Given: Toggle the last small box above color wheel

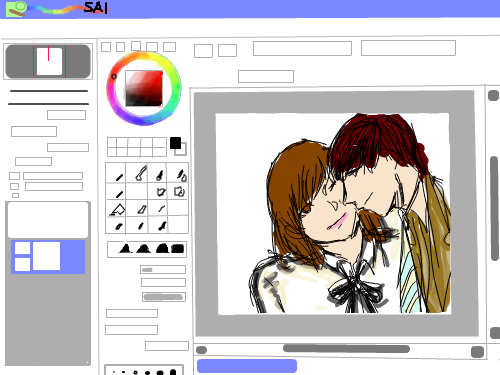Looking at the screenshot, I should point(169,47).
